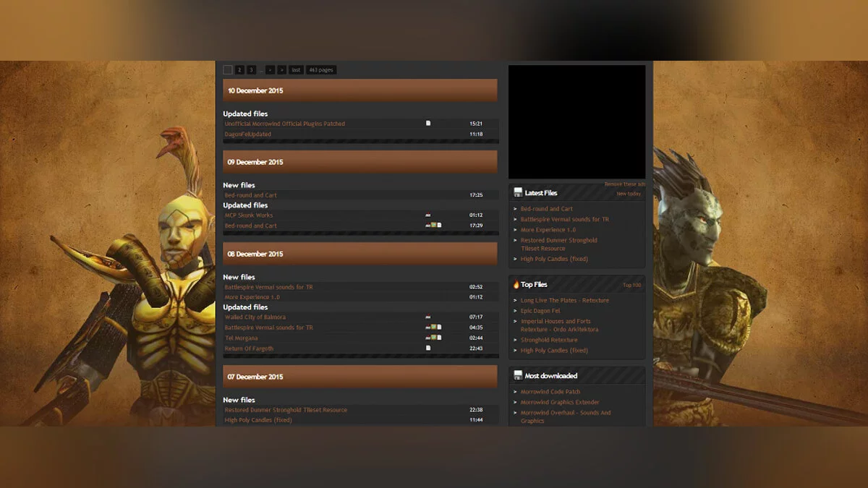Click the 07:17 timestamp of Walled City

point(476,317)
